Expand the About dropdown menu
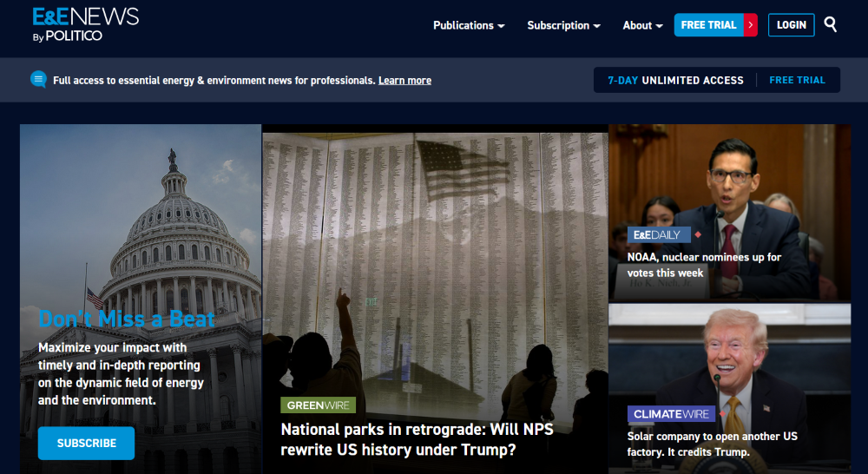This screenshot has width=868, height=474. (x=642, y=25)
